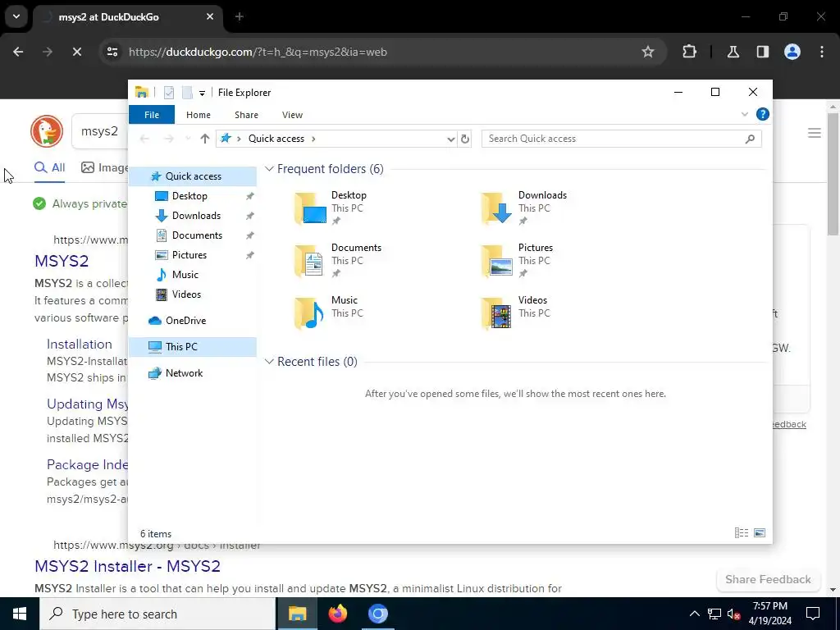Click the Quick access breadcrumb chevron
This screenshot has width=840, height=630.
coord(313,139)
